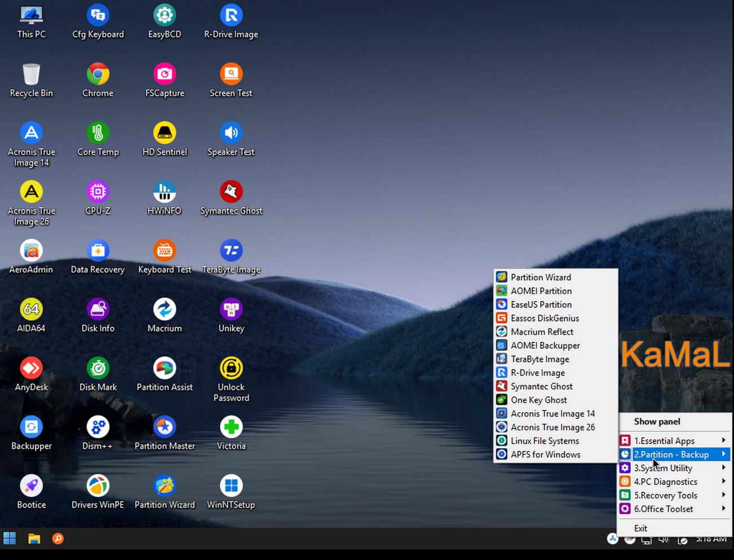
Task: Choose Eassos DiskGenius in the submenu
Action: click(x=556, y=318)
